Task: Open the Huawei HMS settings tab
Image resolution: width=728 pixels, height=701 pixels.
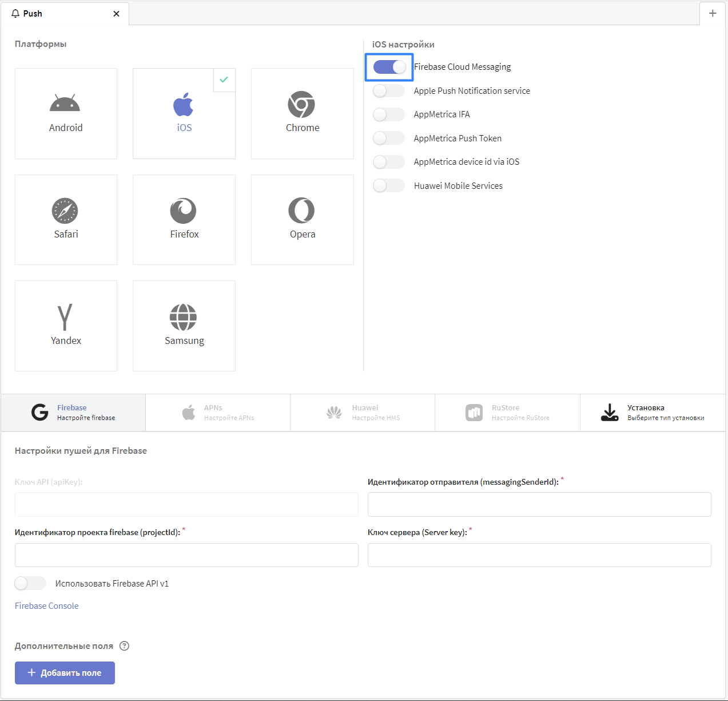Action: coord(363,413)
